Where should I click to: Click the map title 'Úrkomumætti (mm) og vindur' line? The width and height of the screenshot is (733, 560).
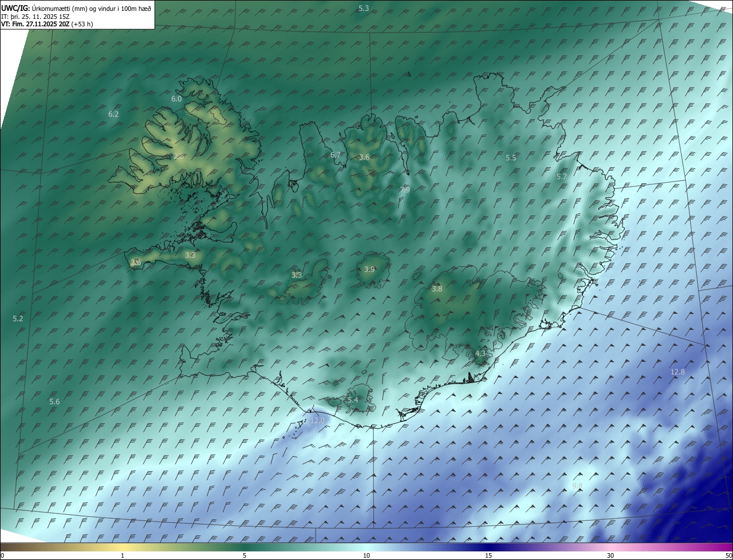coord(77,9)
